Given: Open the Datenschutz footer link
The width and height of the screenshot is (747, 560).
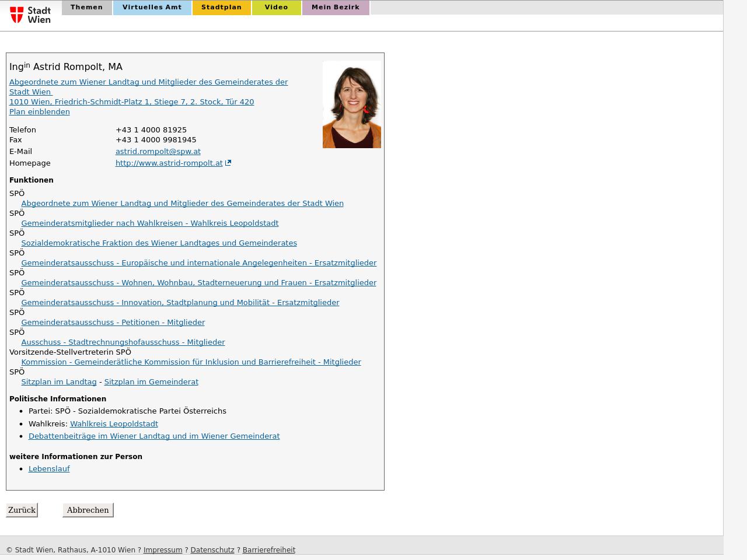Looking at the screenshot, I should click(212, 550).
